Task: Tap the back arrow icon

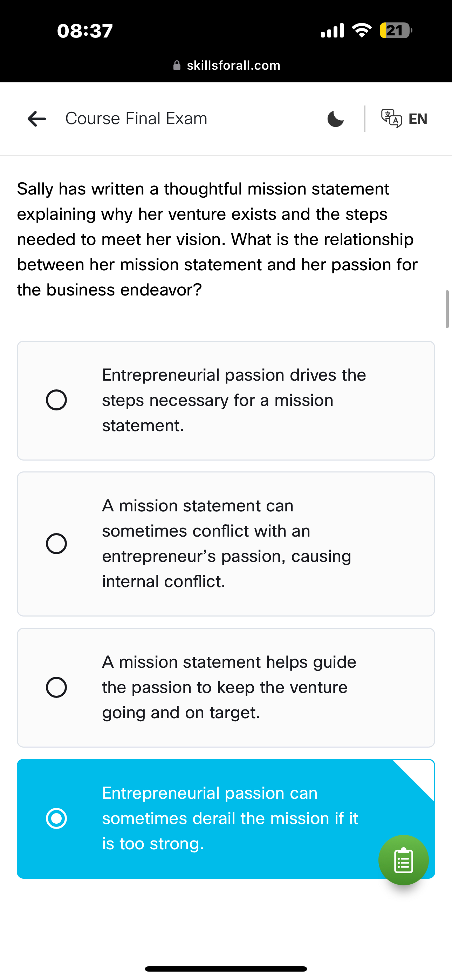Action: point(37,119)
